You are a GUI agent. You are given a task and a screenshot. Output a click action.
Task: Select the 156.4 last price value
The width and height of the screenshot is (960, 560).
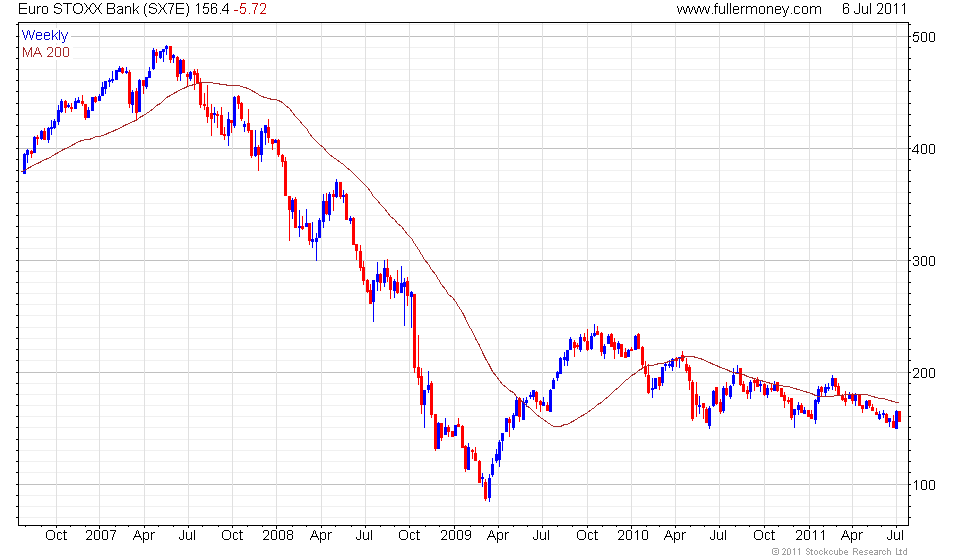coord(212,9)
